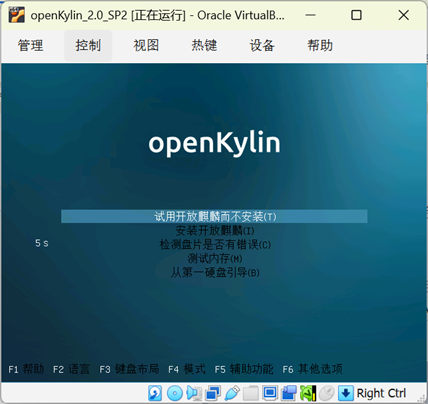Click the recording status icon
The image size is (428, 404).
click(x=289, y=393)
